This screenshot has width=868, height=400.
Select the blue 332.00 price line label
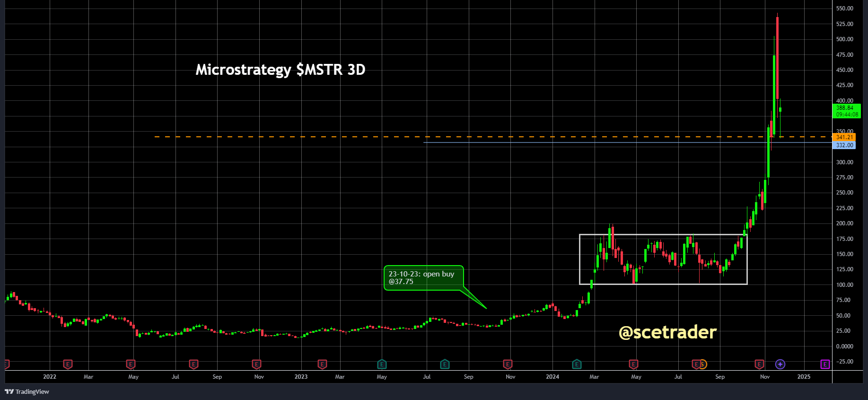tap(844, 145)
